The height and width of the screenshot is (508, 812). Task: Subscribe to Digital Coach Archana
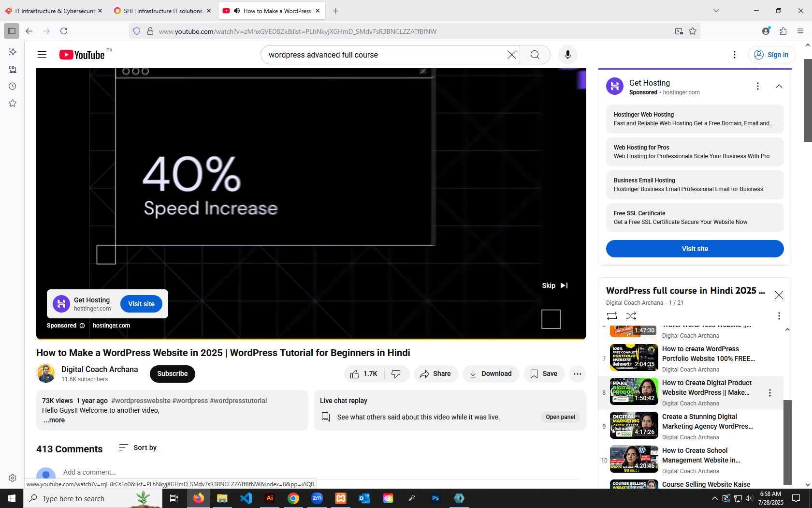173,374
